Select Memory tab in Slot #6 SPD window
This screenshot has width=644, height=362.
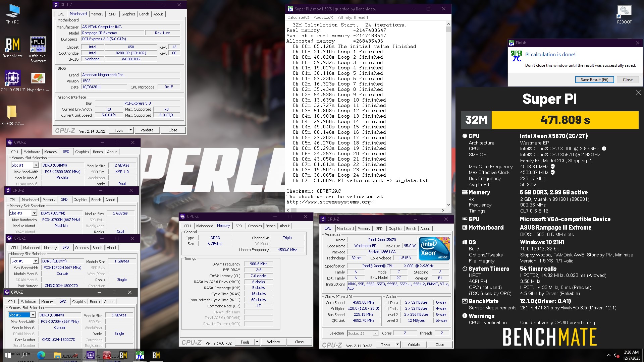point(47,302)
